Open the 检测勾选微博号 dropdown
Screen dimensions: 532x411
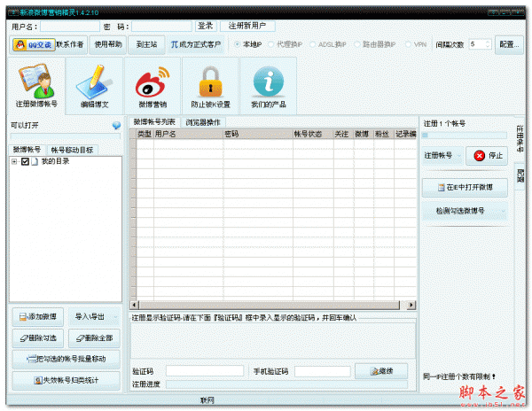(465, 211)
